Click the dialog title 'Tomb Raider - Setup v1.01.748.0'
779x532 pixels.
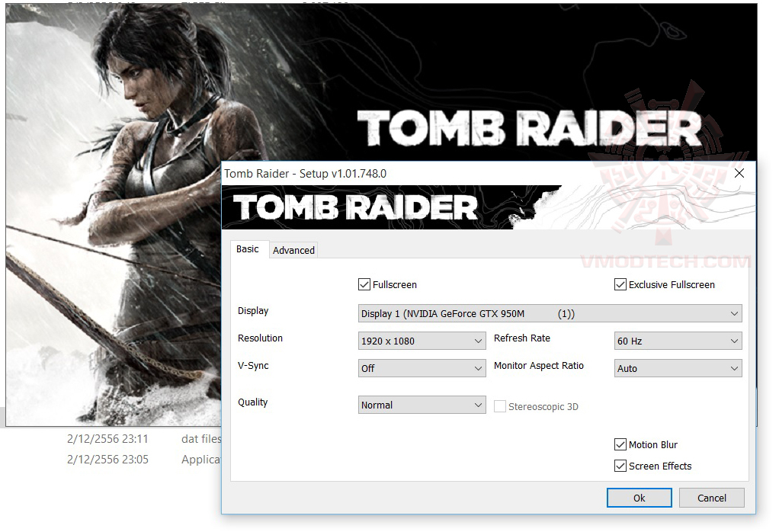[x=305, y=173]
